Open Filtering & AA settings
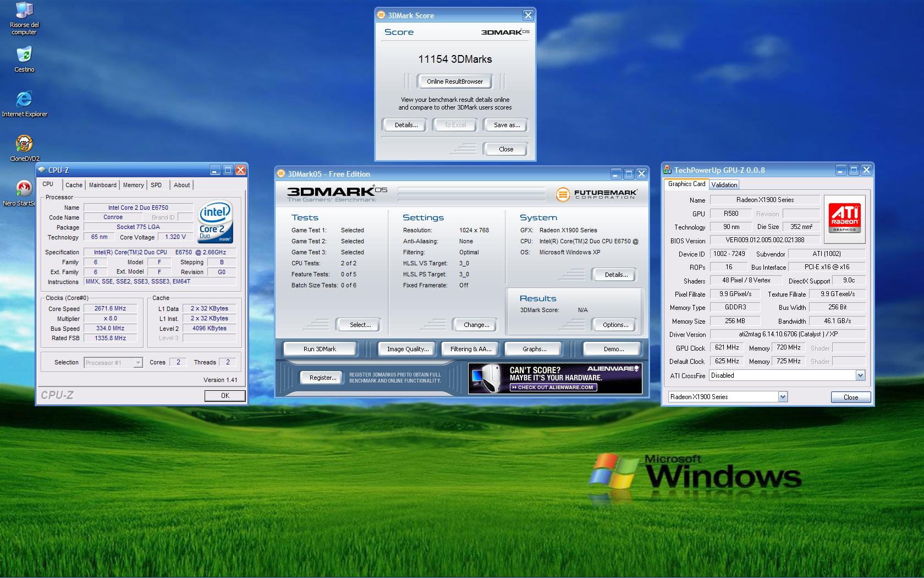The width and height of the screenshot is (924, 578). 470,349
